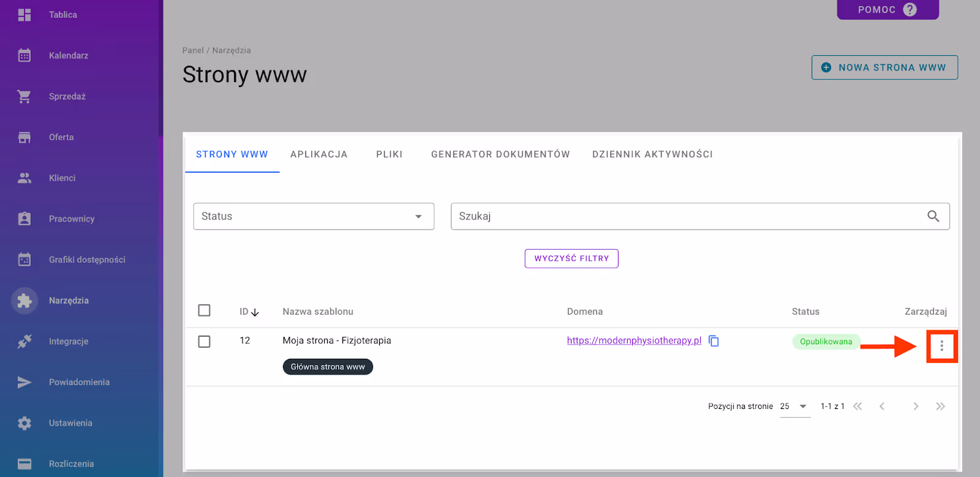Open Integracje plug icon in sidebar

click(x=24, y=342)
